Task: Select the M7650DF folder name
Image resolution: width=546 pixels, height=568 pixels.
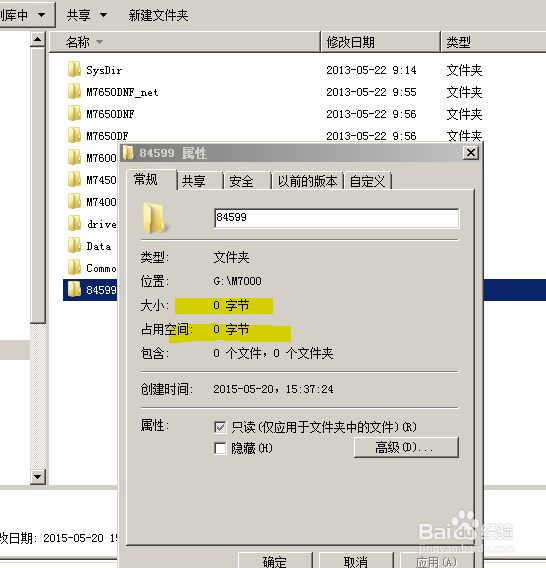Action: pyautogui.click(x=107, y=136)
